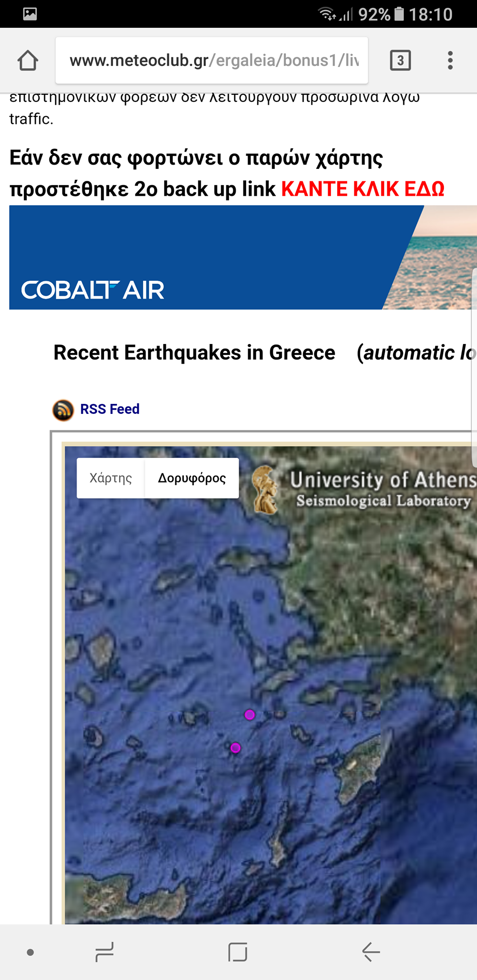Open the browser three-dot menu

[x=450, y=60]
